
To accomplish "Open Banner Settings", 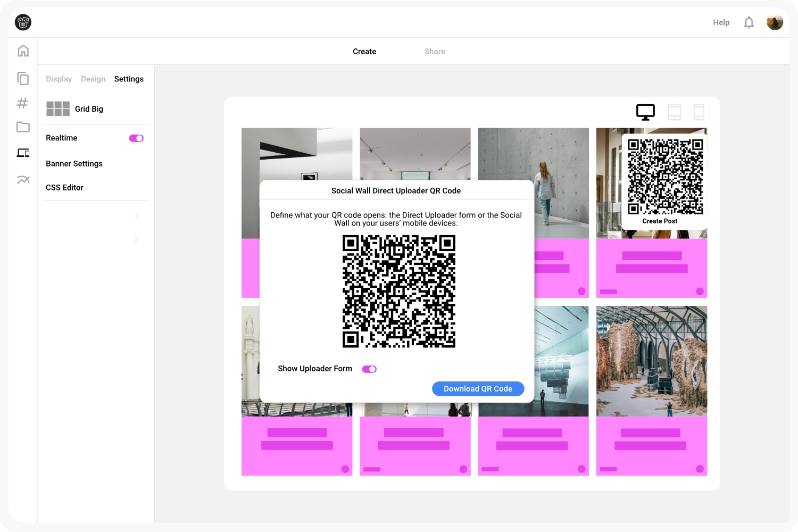I will 74,164.
